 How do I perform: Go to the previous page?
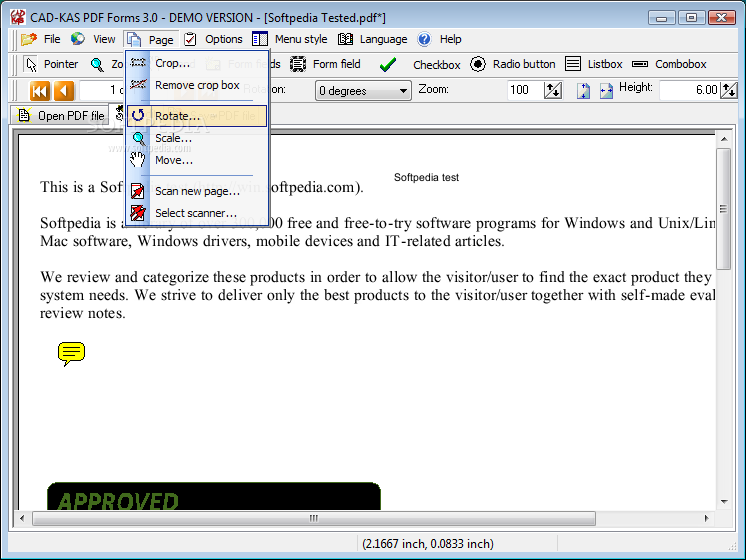click(x=64, y=90)
